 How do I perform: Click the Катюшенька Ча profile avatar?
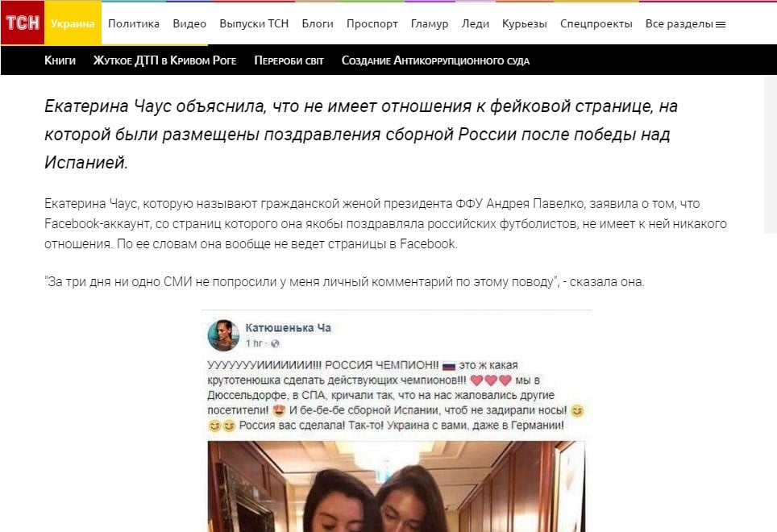coord(223,335)
